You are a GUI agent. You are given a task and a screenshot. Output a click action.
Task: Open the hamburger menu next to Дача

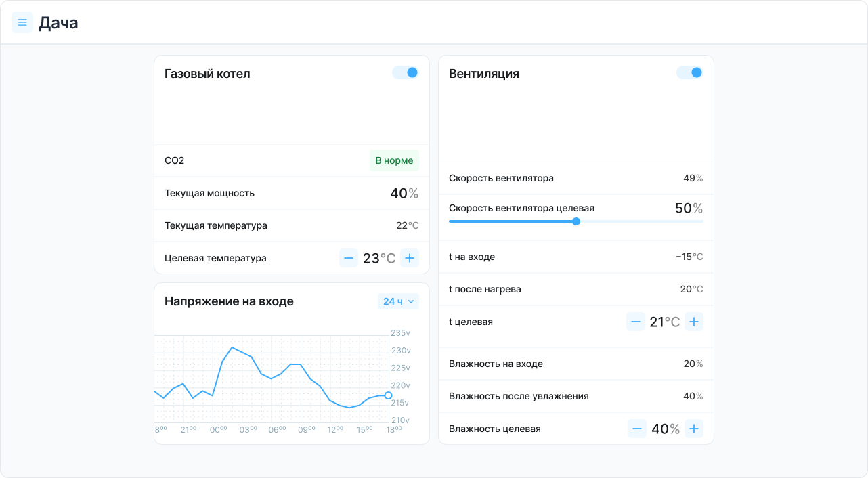(x=22, y=22)
